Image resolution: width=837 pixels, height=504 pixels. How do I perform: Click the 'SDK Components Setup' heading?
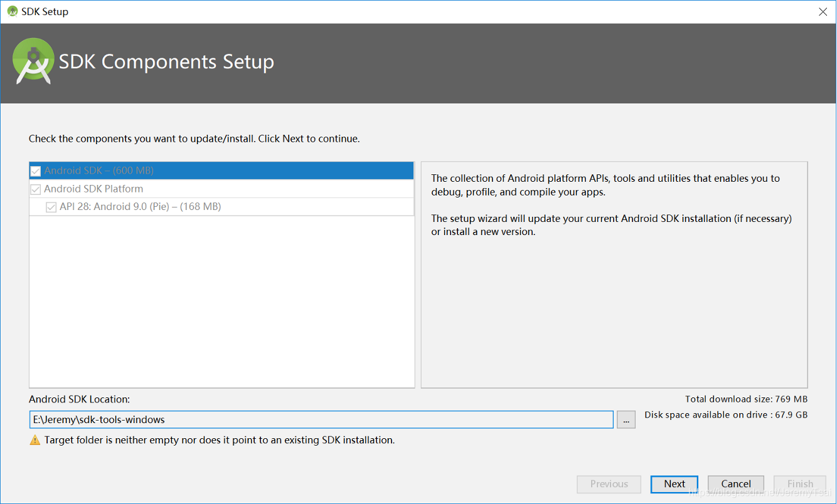[x=166, y=61]
